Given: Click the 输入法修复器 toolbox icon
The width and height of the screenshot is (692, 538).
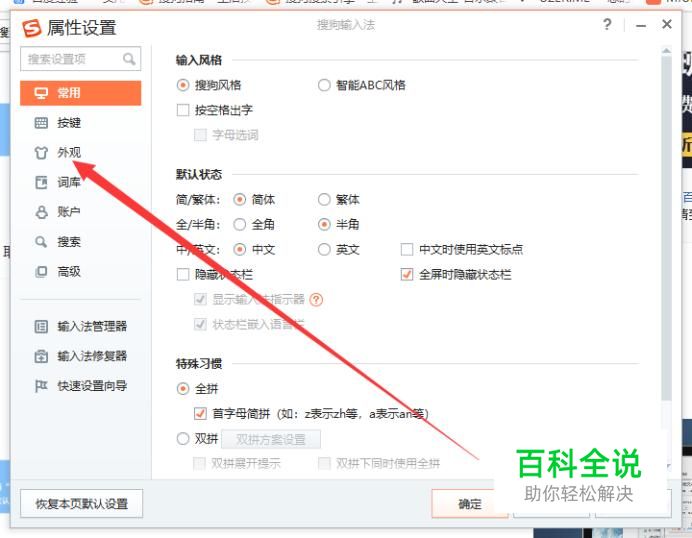Looking at the screenshot, I should [41, 356].
